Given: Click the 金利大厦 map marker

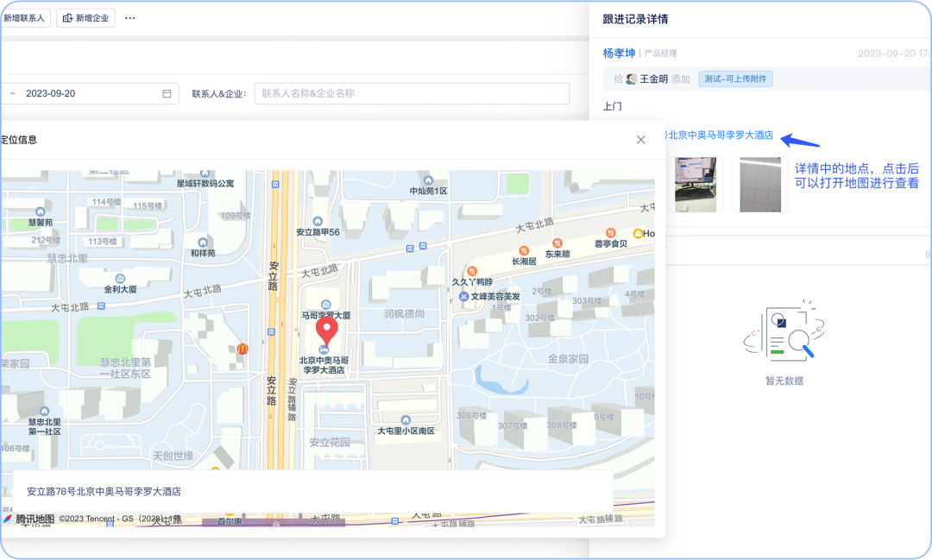Looking at the screenshot, I should tap(120, 279).
